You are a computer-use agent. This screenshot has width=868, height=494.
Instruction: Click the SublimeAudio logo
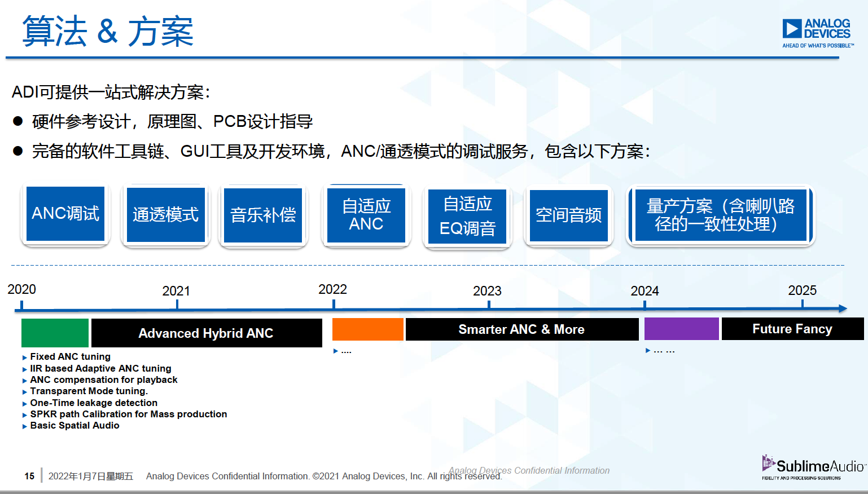click(813, 467)
